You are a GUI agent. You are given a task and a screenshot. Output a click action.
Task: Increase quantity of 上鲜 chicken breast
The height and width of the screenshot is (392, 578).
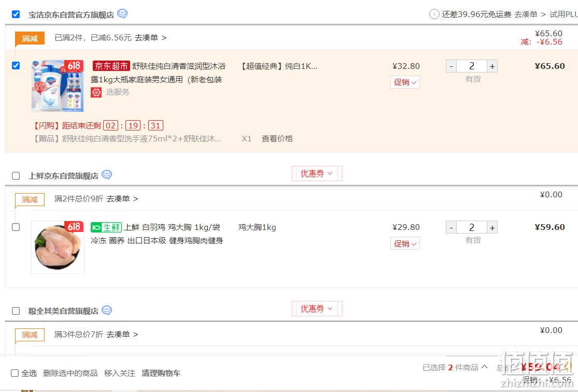[492, 227]
